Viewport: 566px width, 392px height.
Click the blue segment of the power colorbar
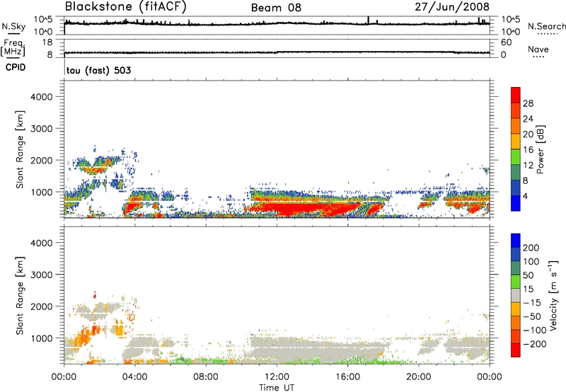pos(516,204)
